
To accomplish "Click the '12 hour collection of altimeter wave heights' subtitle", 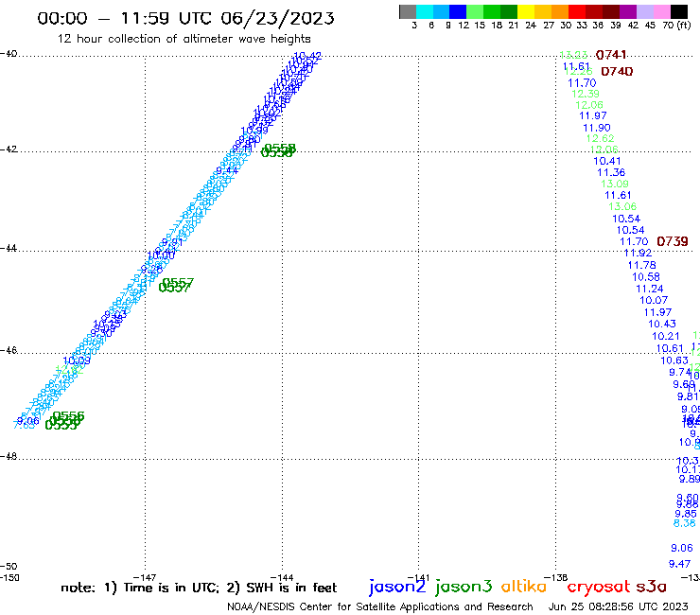I will 184,39.
